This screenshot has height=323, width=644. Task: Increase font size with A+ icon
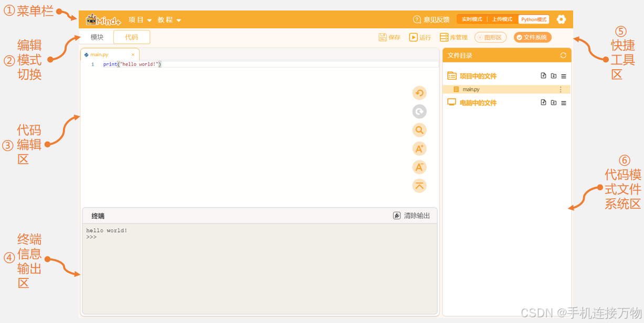[419, 149]
